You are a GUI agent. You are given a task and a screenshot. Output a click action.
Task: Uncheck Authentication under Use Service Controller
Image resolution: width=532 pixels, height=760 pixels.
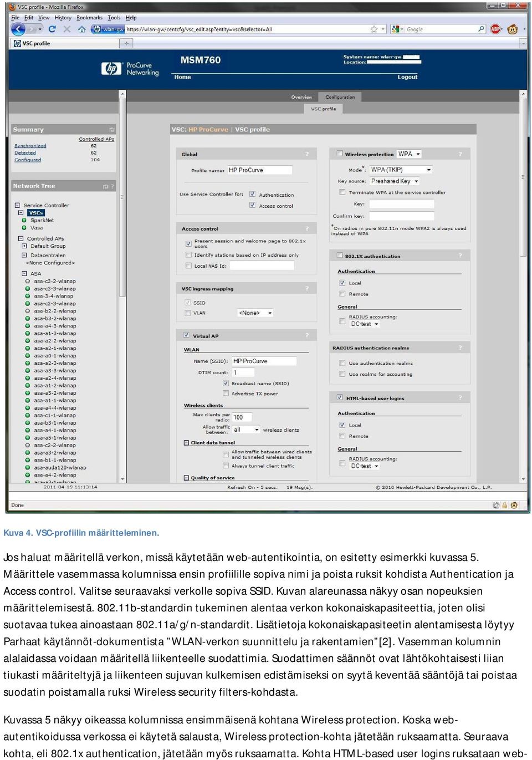tap(252, 195)
